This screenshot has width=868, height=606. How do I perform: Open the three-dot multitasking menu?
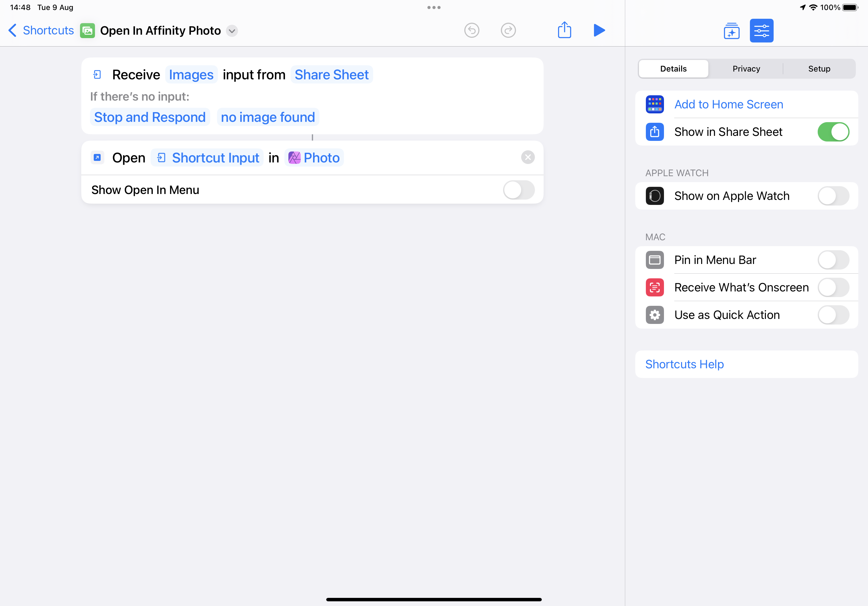[x=434, y=7]
